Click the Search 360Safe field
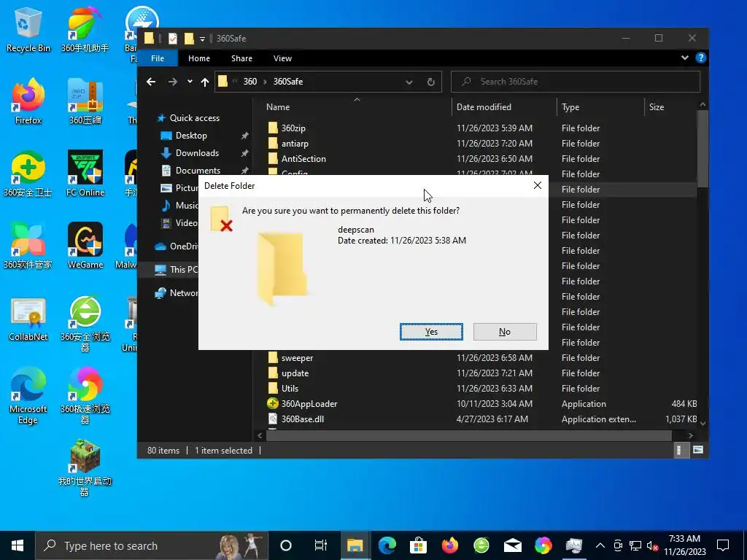Image resolution: width=747 pixels, height=560 pixels. click(x=576, y=82)
